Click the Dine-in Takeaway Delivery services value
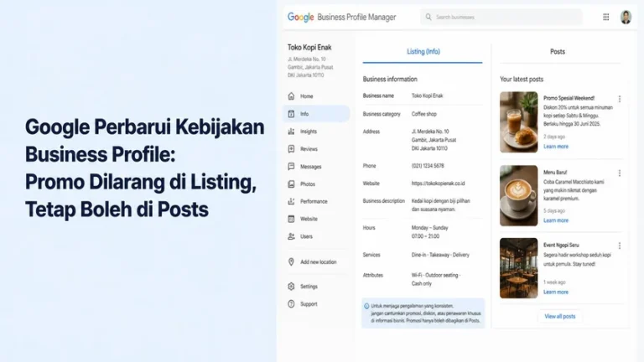 [x=440, y=255]
